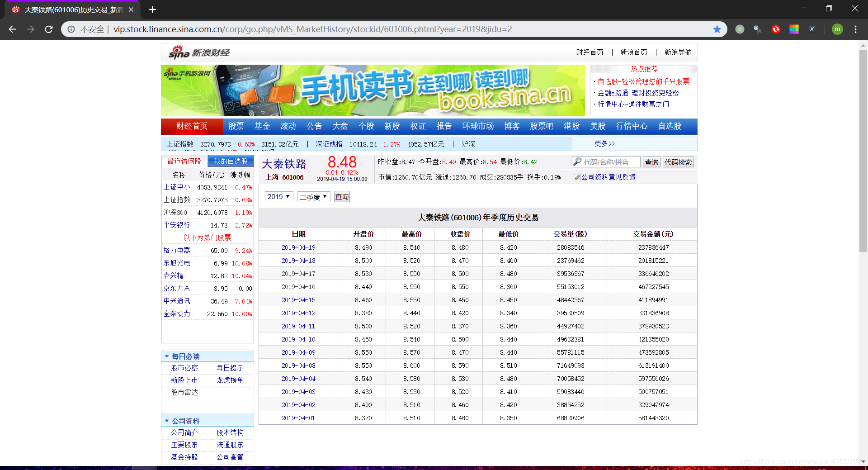The height and width of the screenshot is (470, 868).
Task: Open 股票 in navigation bar
Action: 236,126
